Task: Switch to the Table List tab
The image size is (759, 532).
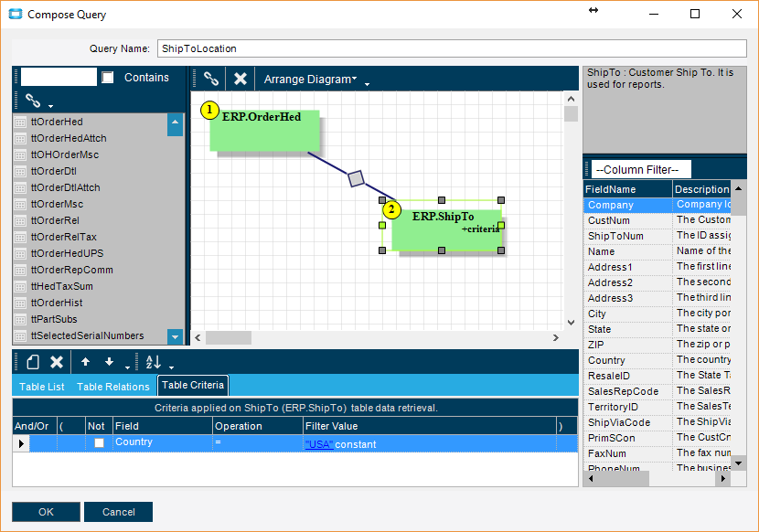Action: pyautogui.click(x=42, y=387)
